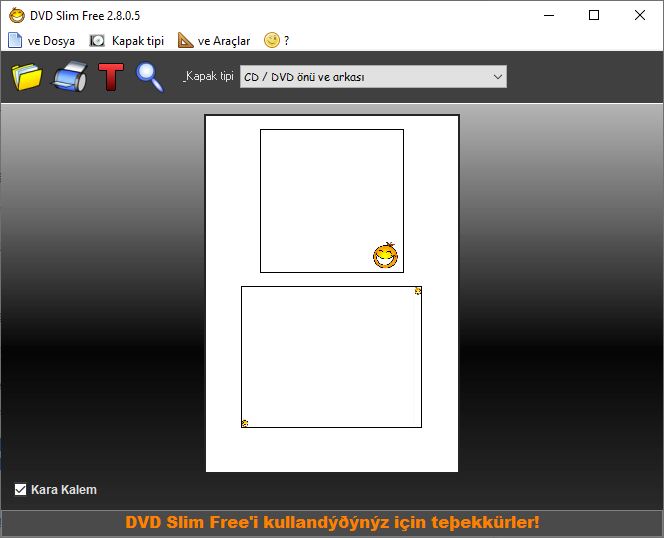The image size is (664, 538).
Task: Click the thank-you banner text at bottom
Action: [332, 522]
